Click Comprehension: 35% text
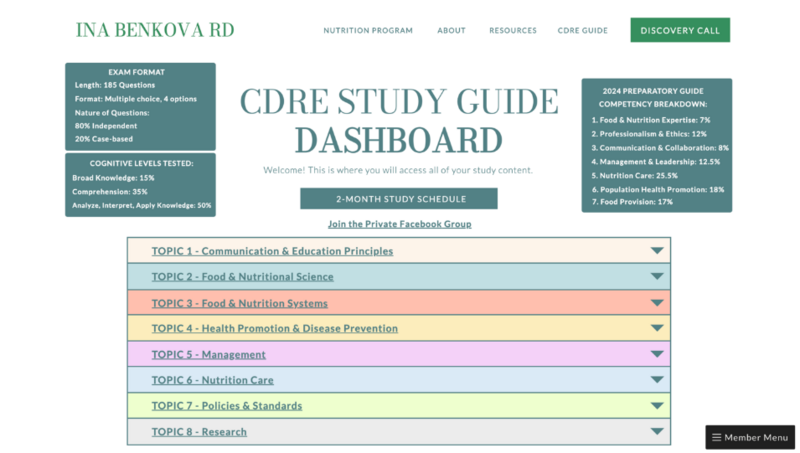Viewport: 800px width, 453px height. pos(110,192)
